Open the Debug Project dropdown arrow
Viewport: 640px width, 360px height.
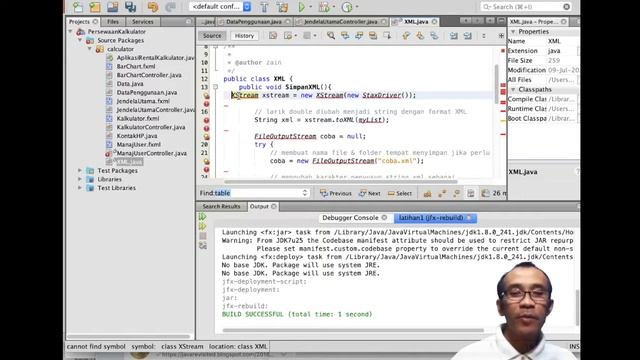[x=333, y=7]
